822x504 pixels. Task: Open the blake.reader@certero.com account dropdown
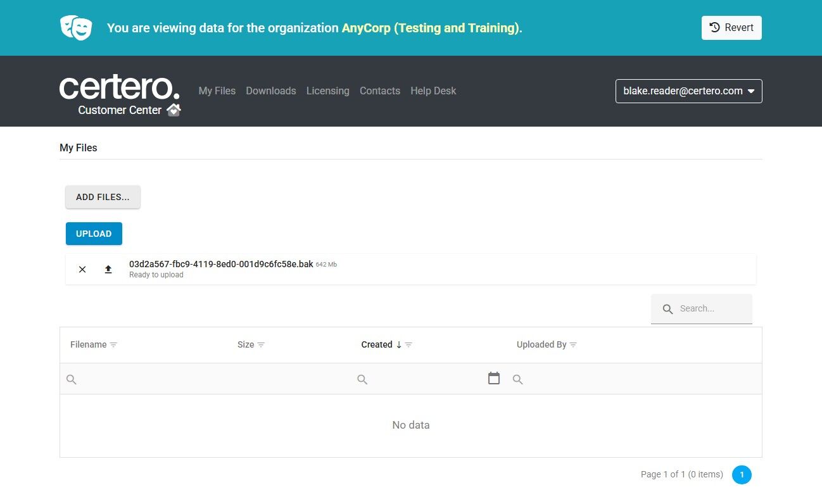click(x=689, y=91)
